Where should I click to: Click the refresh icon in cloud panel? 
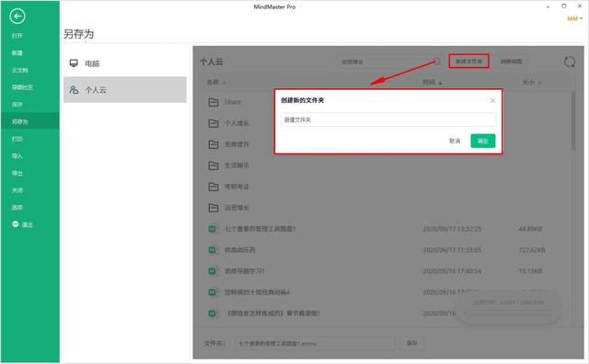(570, 62)
